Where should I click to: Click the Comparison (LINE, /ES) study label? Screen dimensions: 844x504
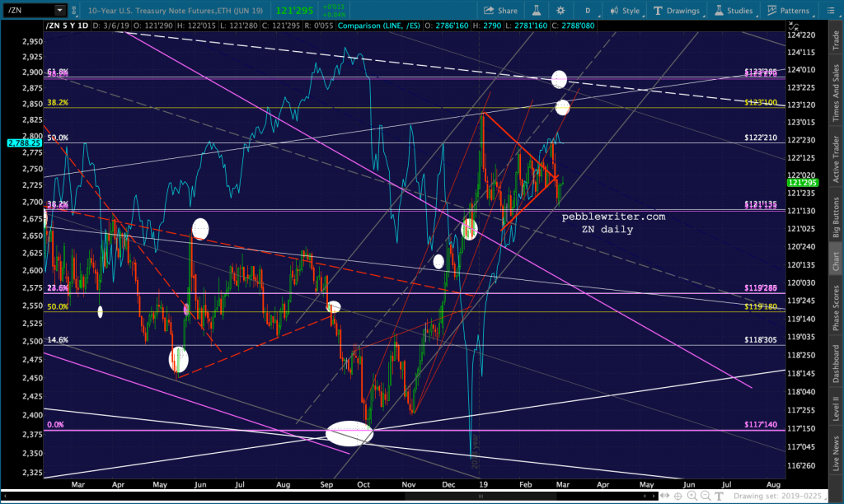click(x=379, y=26)
